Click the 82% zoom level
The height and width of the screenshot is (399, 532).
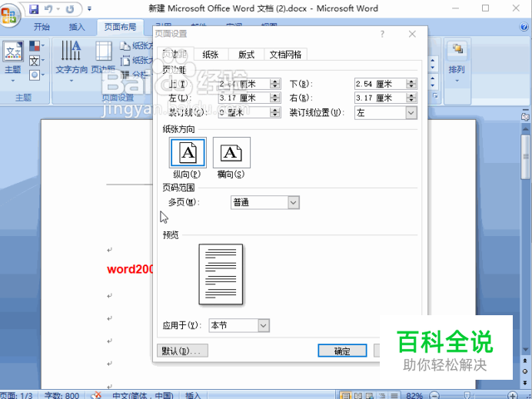[x=414, y=396]
